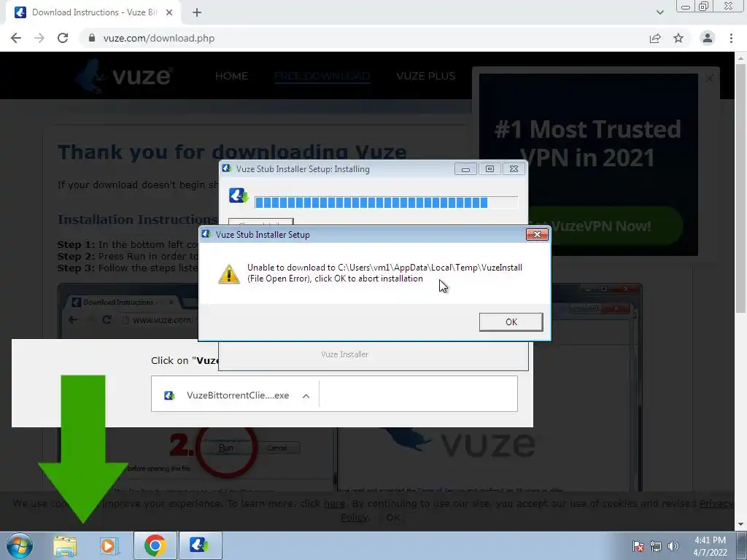The height and width of the screenshot is (560, 747).
Task: Switch to Google Chrome on the taskbar
Action: pos(155,545)
